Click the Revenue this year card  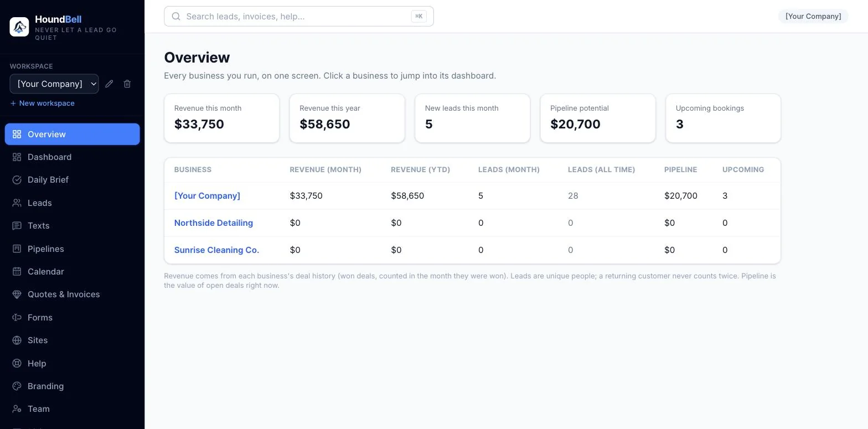pyautogui.click(x=347, y=118)
